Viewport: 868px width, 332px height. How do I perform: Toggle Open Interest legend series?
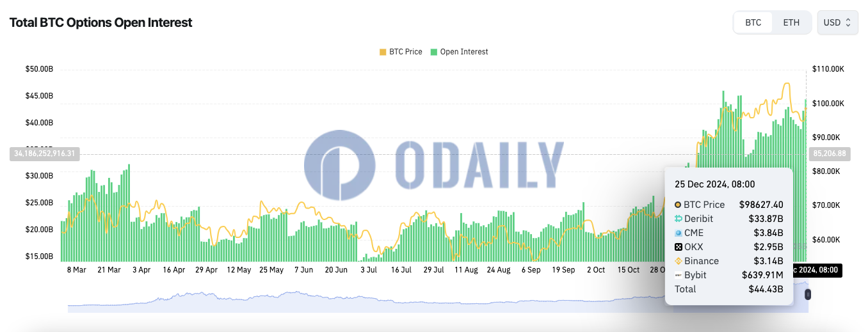(460, 52)
